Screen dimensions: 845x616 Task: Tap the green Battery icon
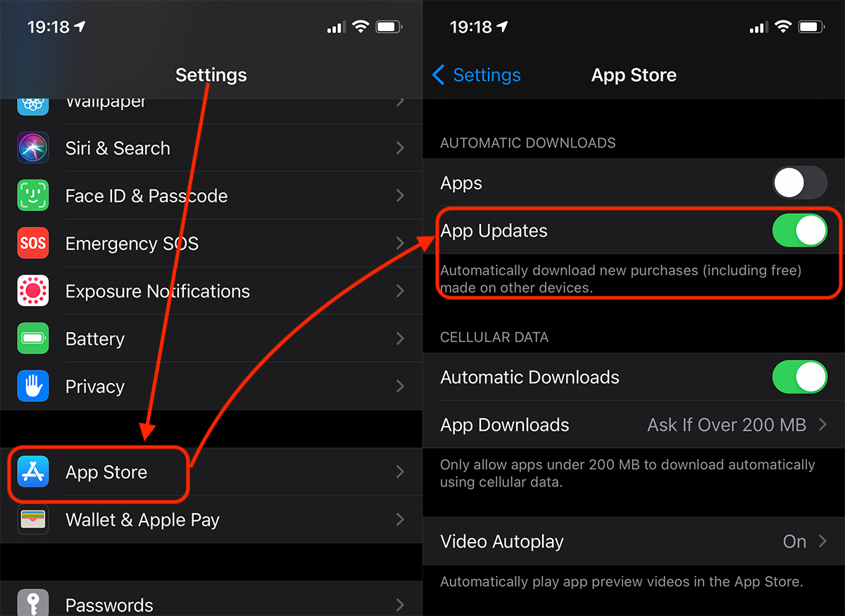33,339
